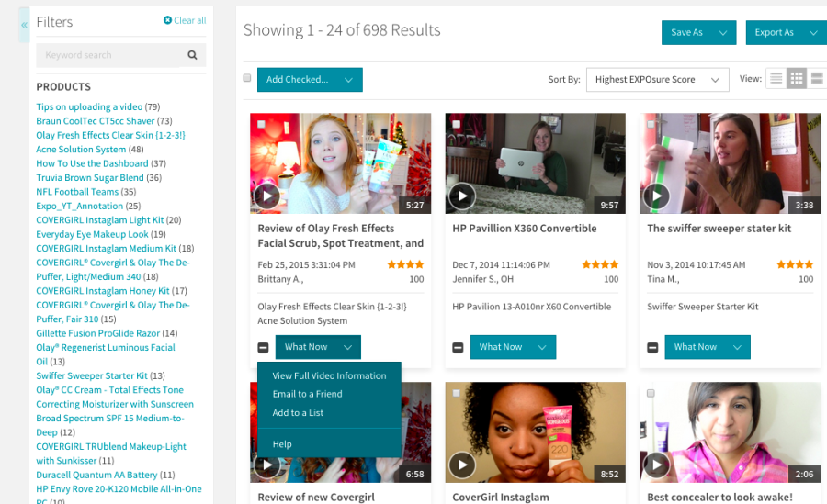
Task: Click star rating on Olay Fresh Effects card
Action: click(x=405, y=264)
